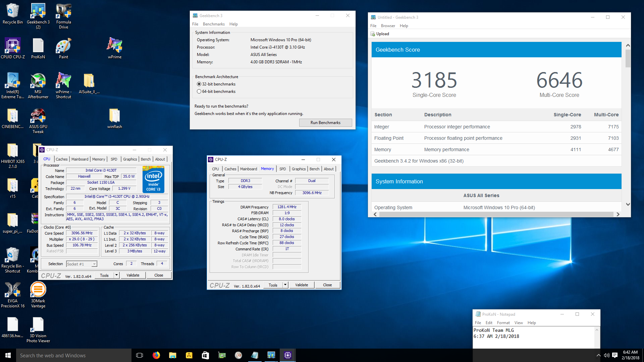The image size is (644, 362).
Task: Show hidden system tray icons
Action: 598,355
